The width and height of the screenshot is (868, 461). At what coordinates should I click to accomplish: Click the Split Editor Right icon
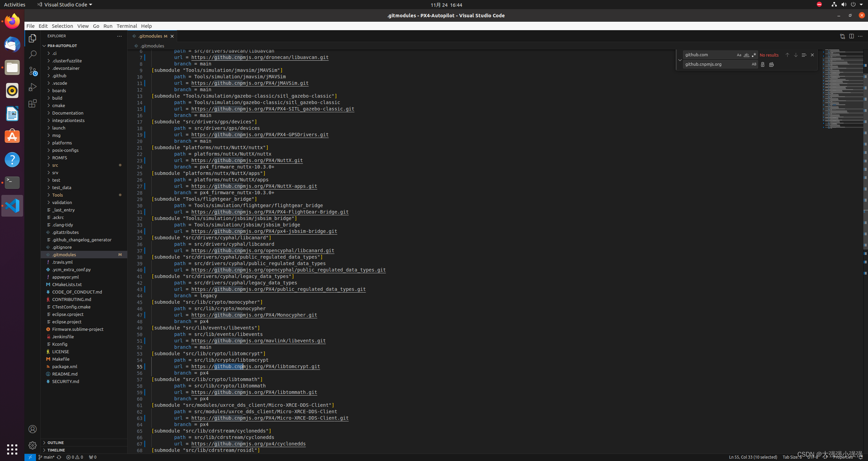851,36
